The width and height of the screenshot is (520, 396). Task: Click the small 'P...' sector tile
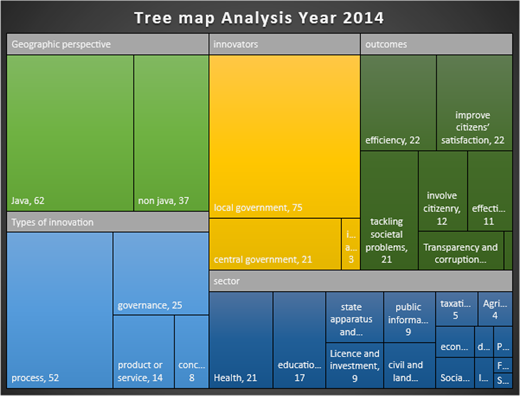pyautogui.click(x=503, y=342)
